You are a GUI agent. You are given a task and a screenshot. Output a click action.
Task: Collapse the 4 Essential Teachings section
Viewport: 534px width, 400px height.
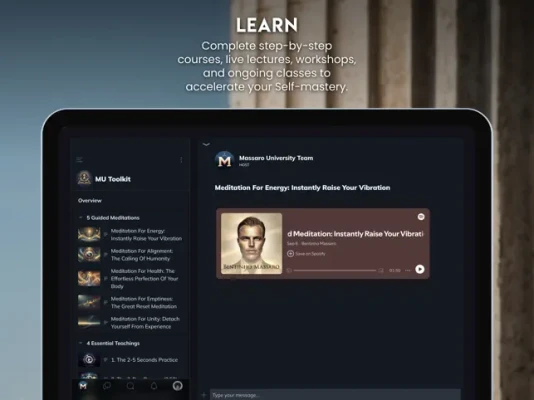coord(81,343)
